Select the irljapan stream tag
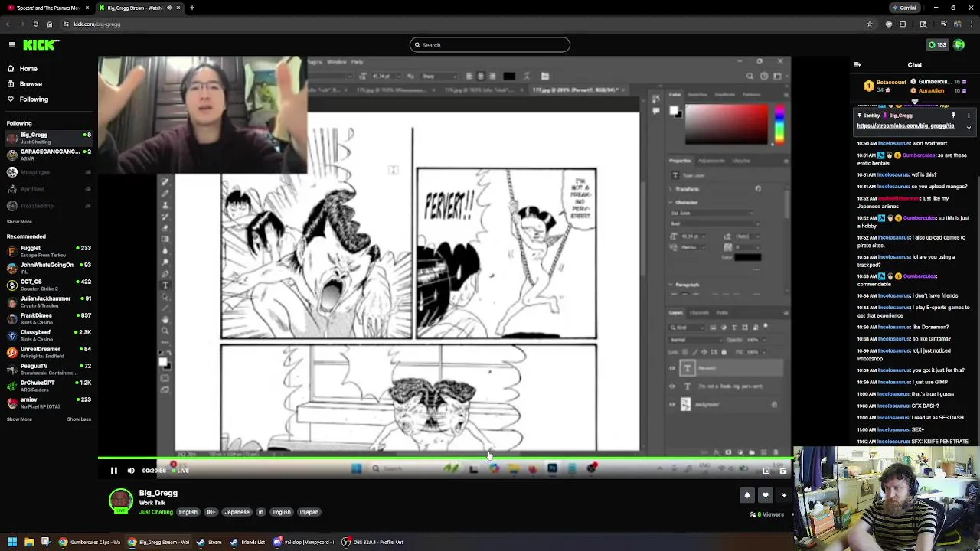 pyautogui.click(x=309, y=512)
